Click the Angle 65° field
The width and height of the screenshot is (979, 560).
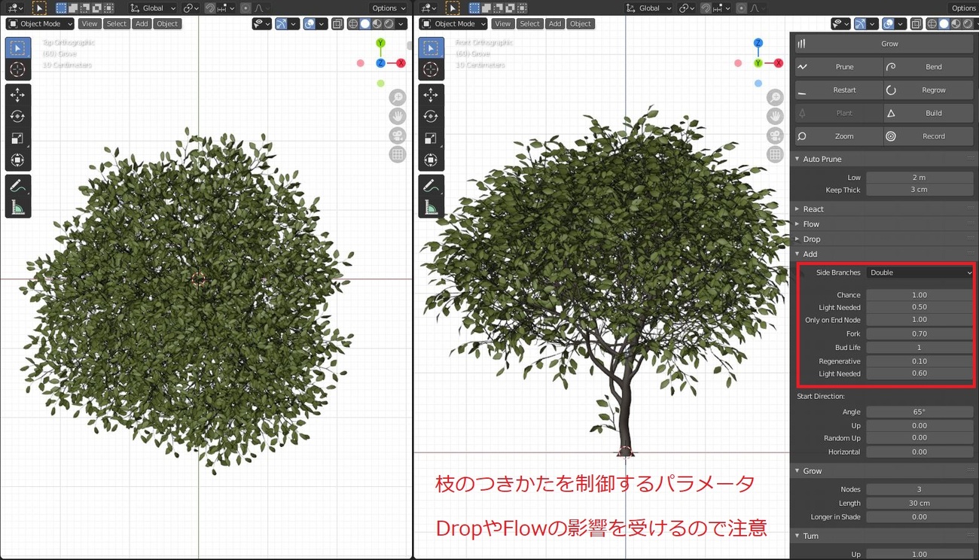(919, 412)
